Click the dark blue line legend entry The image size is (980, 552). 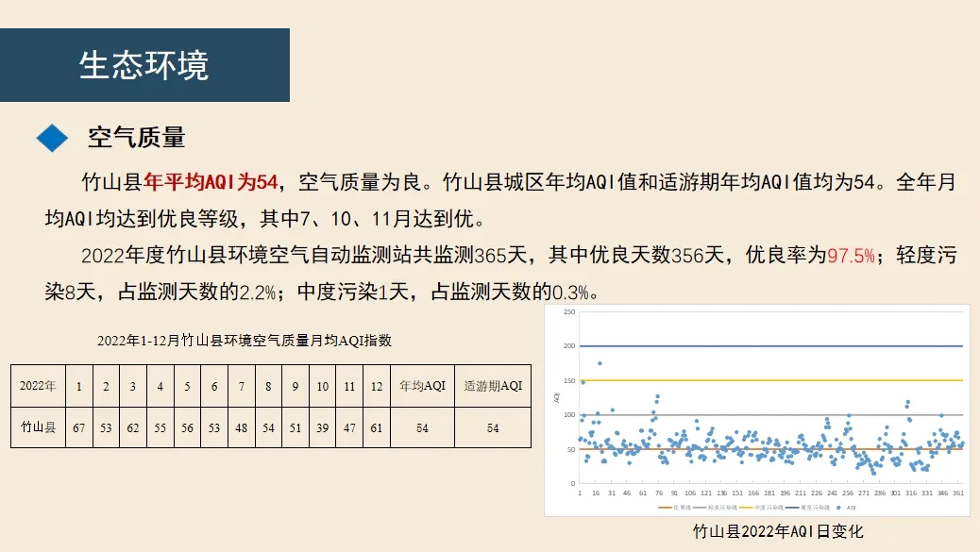pyautogui.click(x=808, y=507)
